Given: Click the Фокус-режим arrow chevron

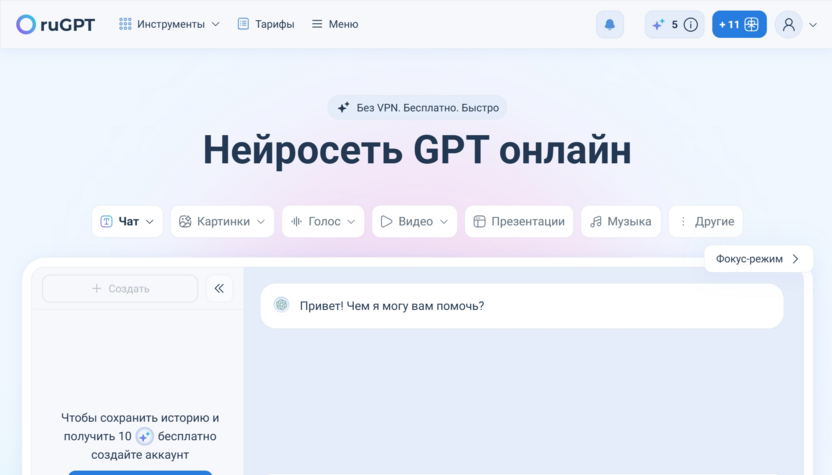Looking at the screenshot, I should [x=795, y=259].
